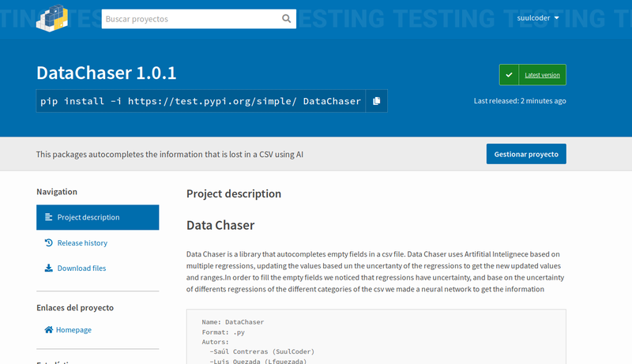Click the green checkmark version icon
Viewport: 632px width, 364px height.
click(x=510, y=75)
